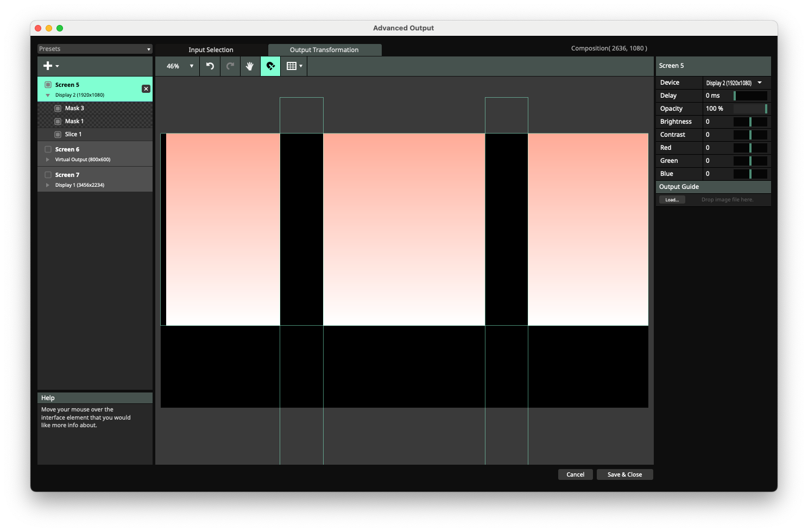
Task: Adjust the Brightness slider
Action: 750,122
